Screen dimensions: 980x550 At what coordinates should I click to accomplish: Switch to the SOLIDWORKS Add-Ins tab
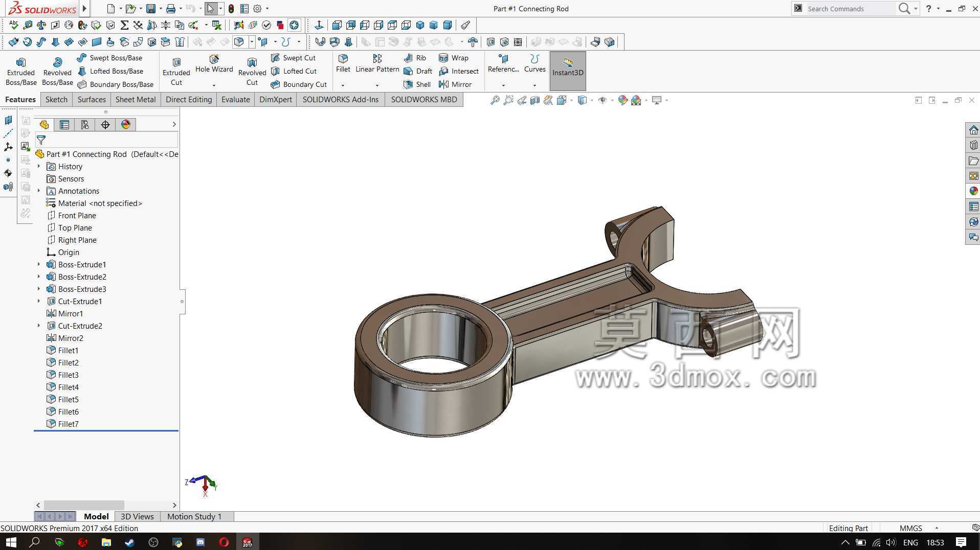pyautogui.click(x=341, y=99)
